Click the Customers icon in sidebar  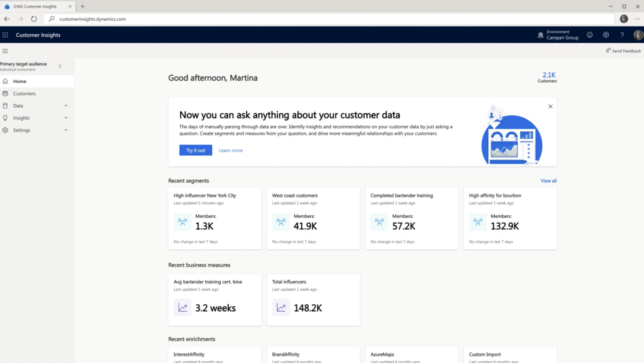pyautogui.click(x=5, y=93)
